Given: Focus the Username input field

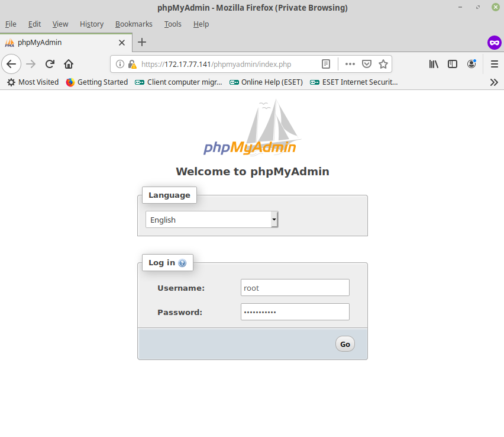Looking at the screenshot, I should 295,288.
